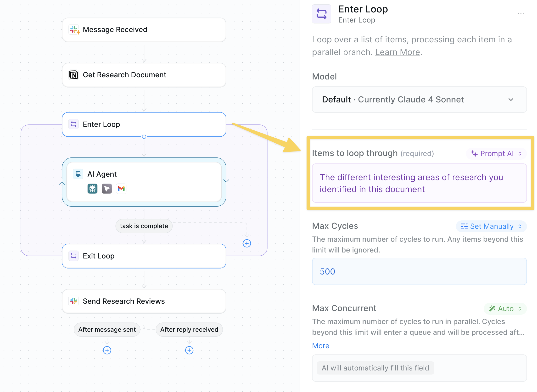537x392 pixels.
Task: Select the task is complete branch label
Action: [x=144, y=226]
